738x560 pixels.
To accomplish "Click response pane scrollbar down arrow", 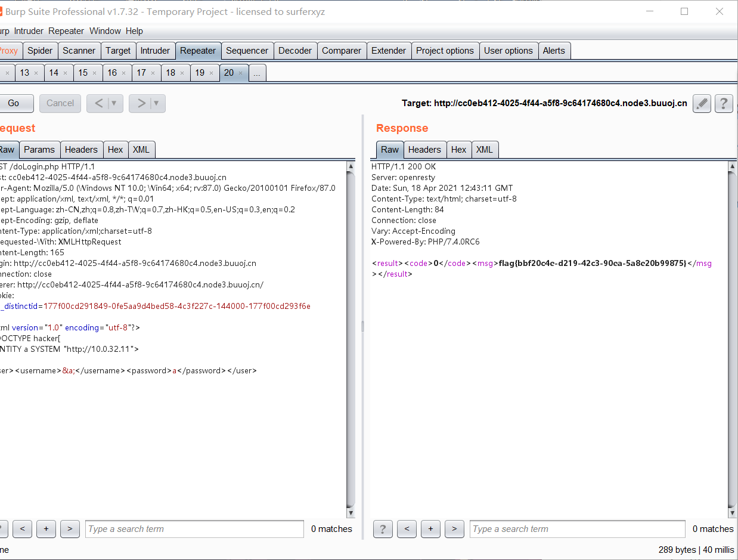I will pyautogui.click(x=732, y=513).
